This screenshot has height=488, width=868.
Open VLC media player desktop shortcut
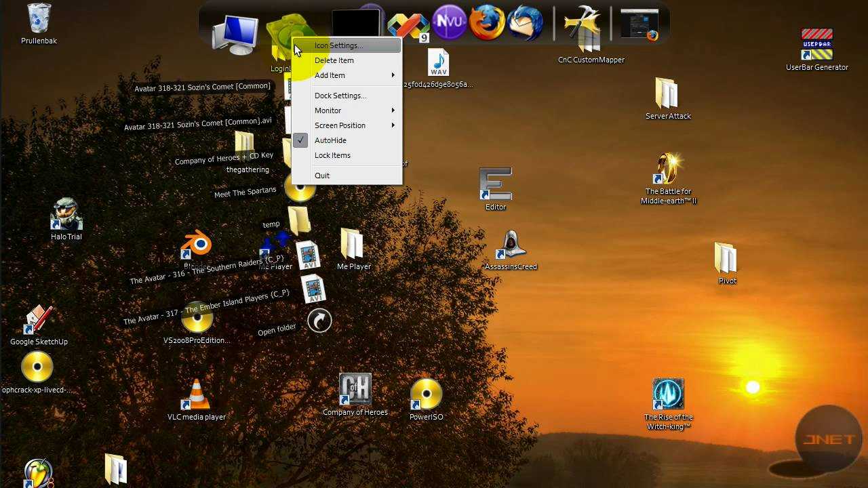[197, 396]
